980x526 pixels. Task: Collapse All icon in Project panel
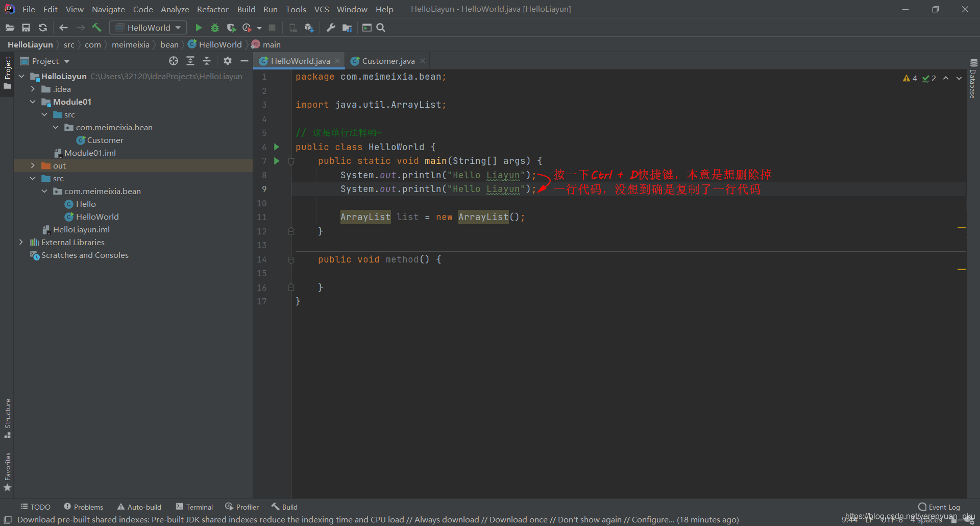(207, 61)
